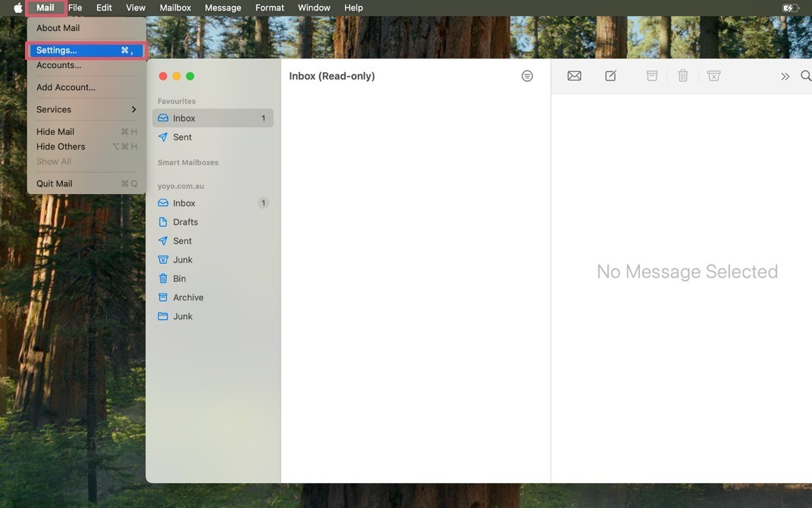Viewport: 812px width, 508px height.
Task: Open the Mailbox menu
Action: (x=175, y=8)
